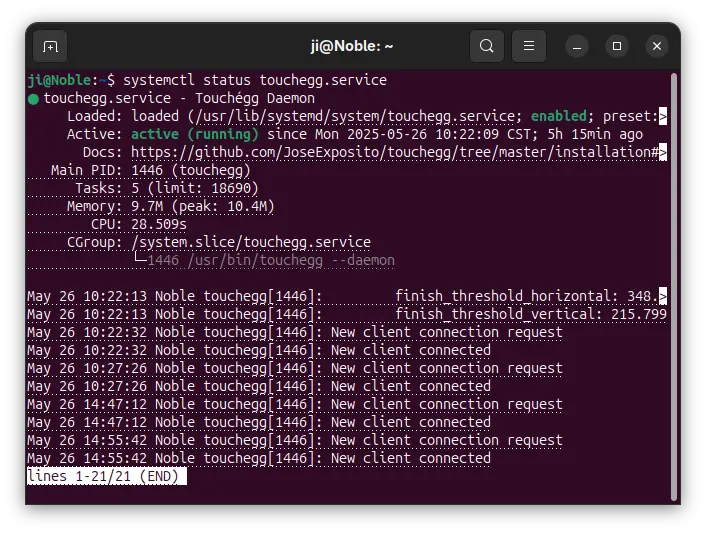Viewport: 706px width, 533px height.
Task: Click the truncation arrow on Loaded line
Action: point(663,116)
